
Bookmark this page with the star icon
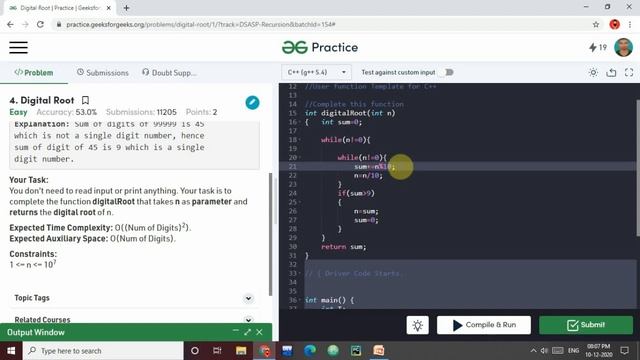pos(596,24)
